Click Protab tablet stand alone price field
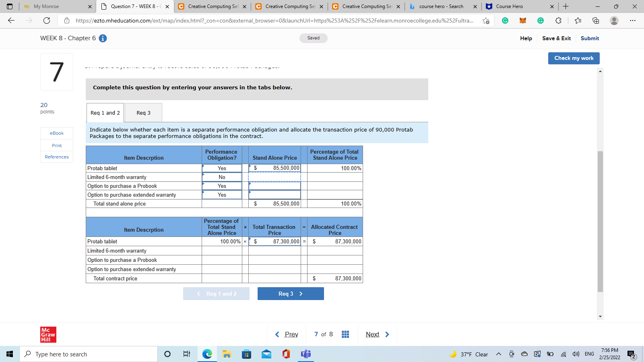Viewport: 644px width, 362px height. (x=275, y=168)
